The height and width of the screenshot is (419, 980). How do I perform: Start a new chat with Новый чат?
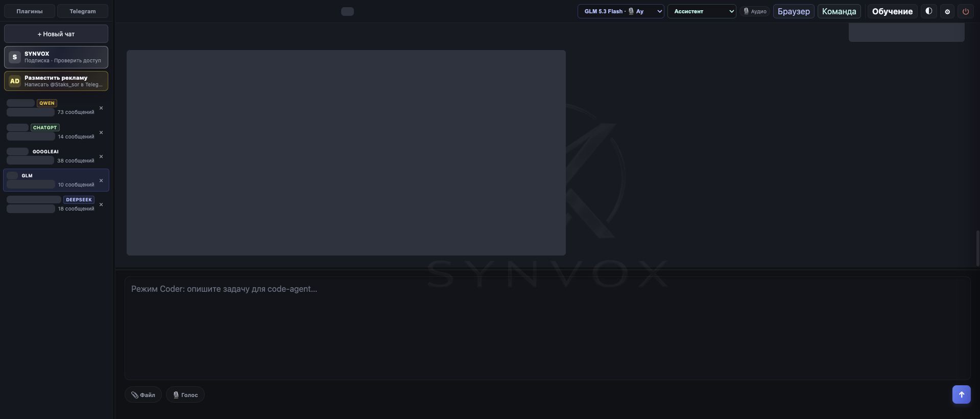coord(56,34)
